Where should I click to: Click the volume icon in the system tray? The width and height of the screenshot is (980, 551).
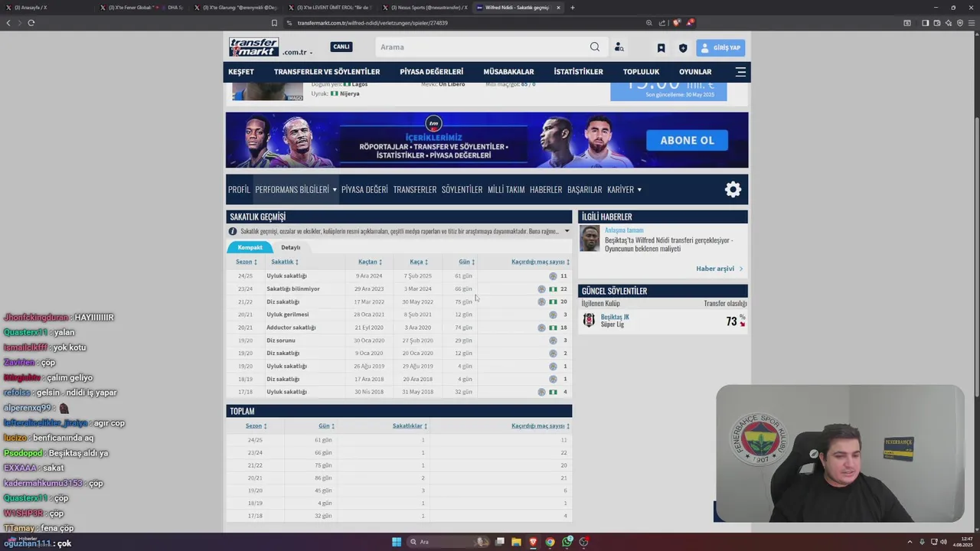[943, 542]
